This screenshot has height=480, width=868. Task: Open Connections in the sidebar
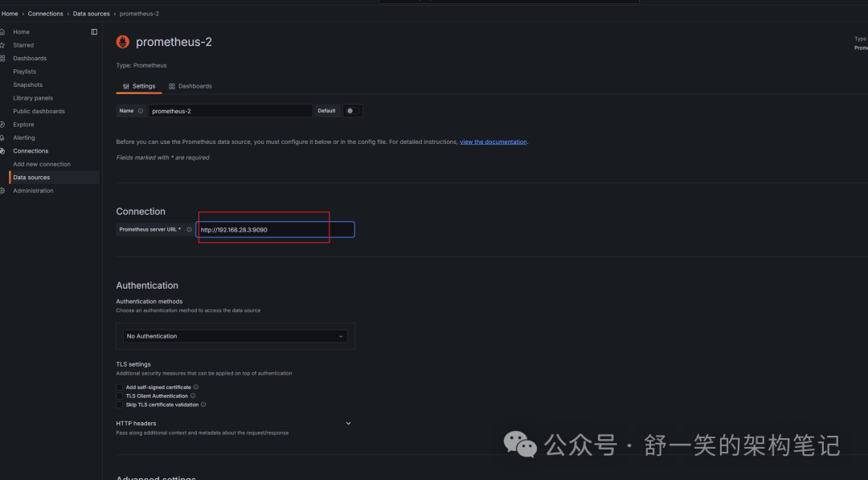[31, 151]
